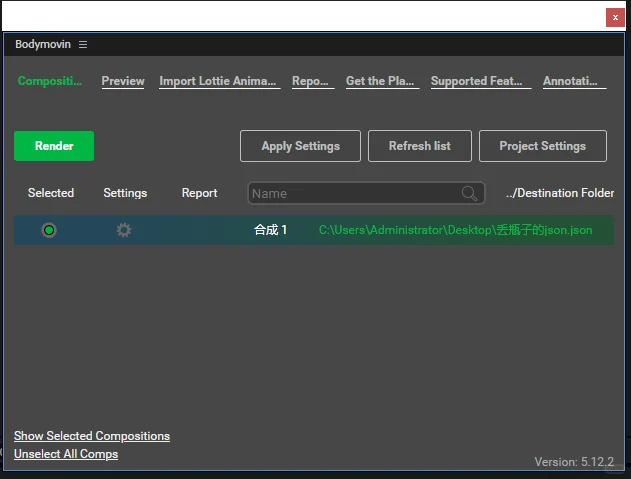
Task: Open the Preview tab
Action: [x=123, y=81]
